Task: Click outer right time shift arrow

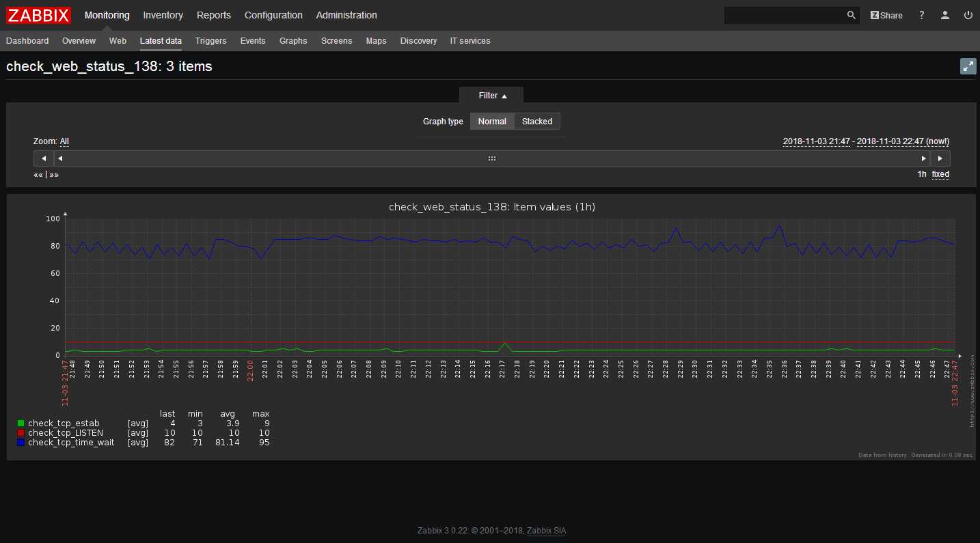Action: coord(940,158)
